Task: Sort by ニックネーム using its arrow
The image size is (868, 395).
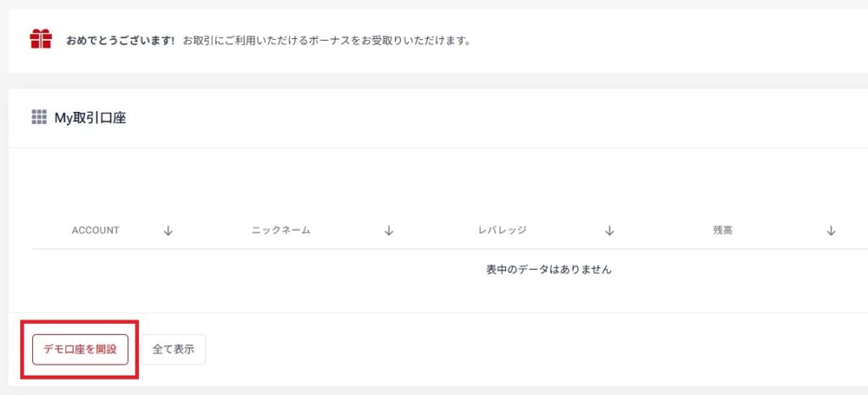Action: (389, 231)
